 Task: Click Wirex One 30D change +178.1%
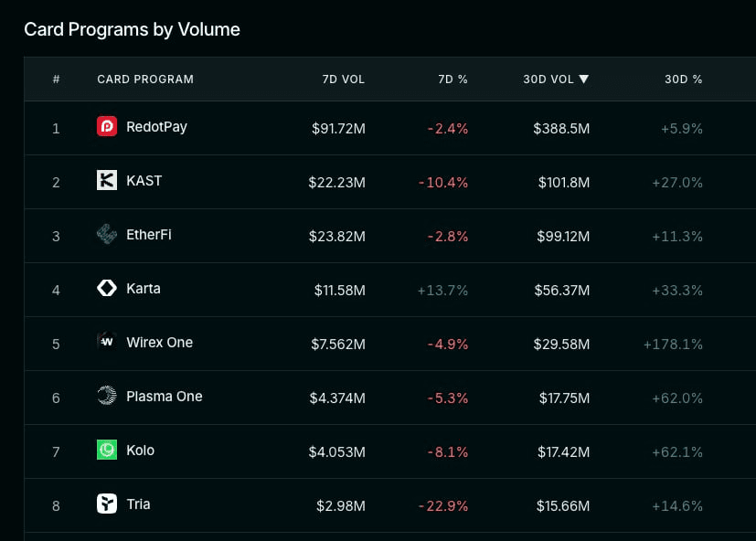673,345
